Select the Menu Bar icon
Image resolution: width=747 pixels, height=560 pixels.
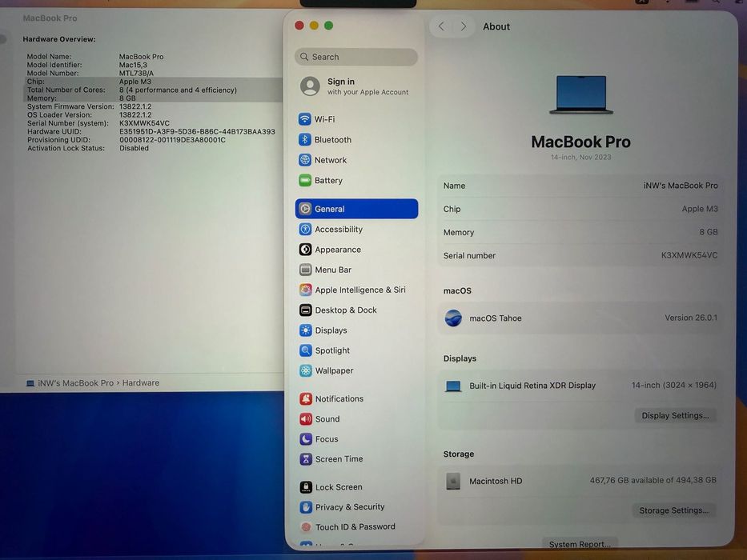[x=305, y=270]
